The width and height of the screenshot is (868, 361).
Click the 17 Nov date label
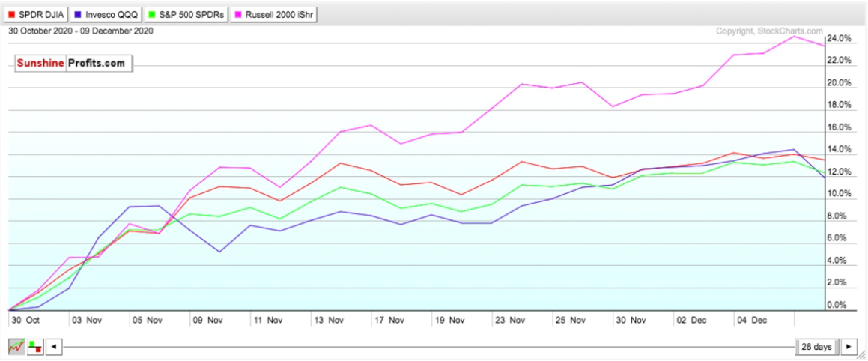pos(389,320)
